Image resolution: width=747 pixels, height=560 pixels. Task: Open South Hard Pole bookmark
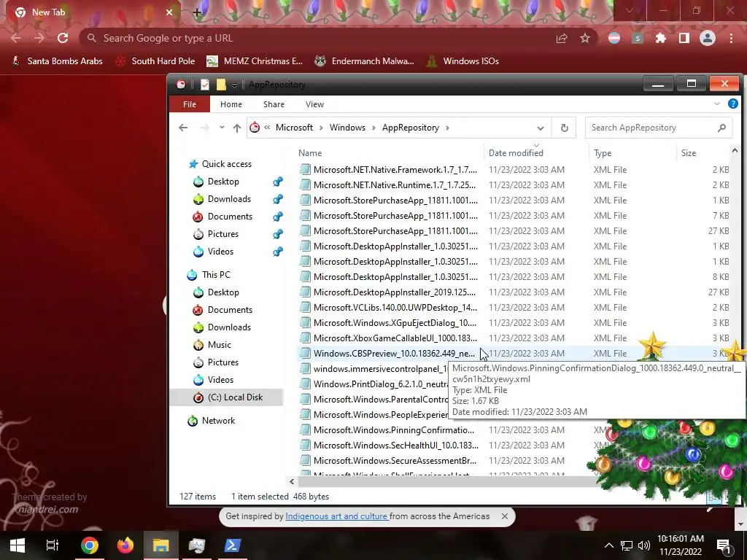point(155,61)
